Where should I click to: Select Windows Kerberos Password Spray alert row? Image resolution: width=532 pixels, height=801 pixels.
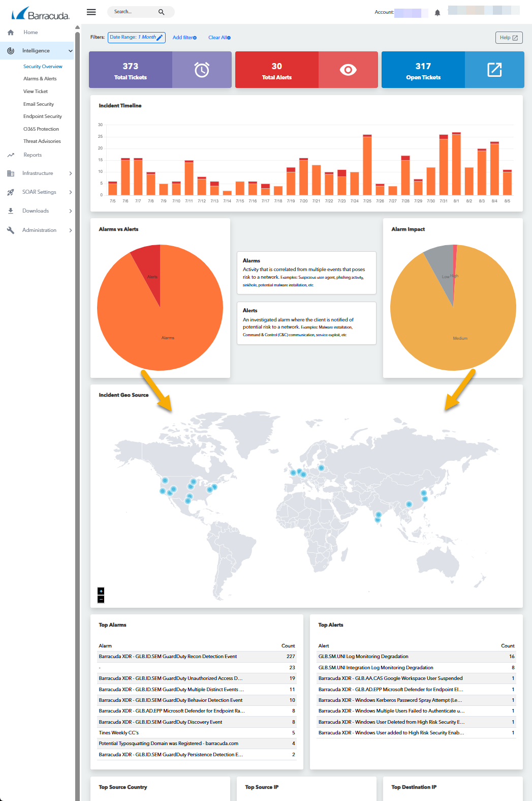click(417, 700)
